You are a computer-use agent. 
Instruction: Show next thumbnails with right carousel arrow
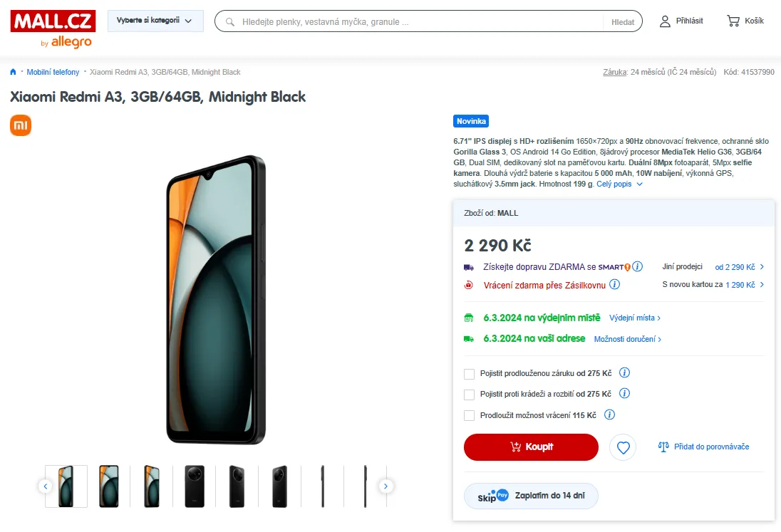click(386, 486)
